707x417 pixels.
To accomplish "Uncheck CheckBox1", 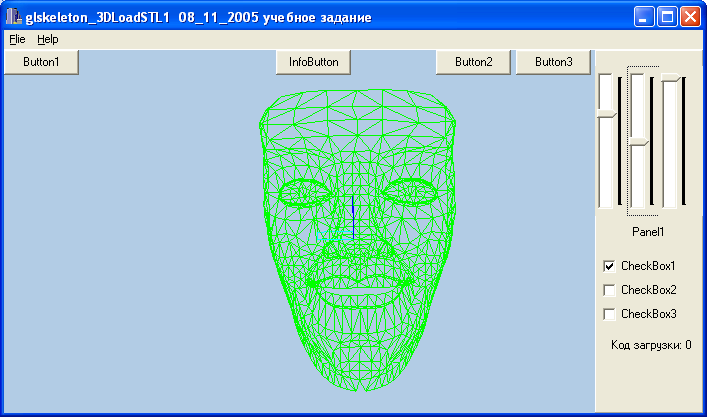I will coord(609,266).
